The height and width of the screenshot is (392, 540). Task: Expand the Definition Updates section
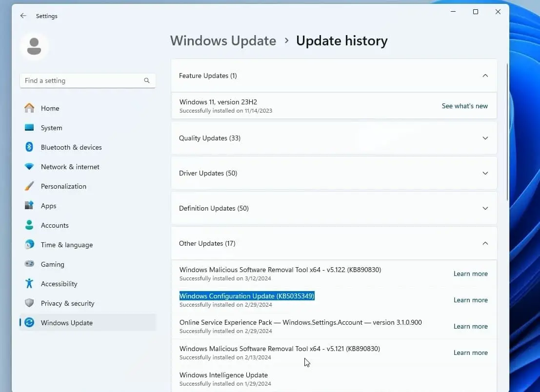click(485, 208)
